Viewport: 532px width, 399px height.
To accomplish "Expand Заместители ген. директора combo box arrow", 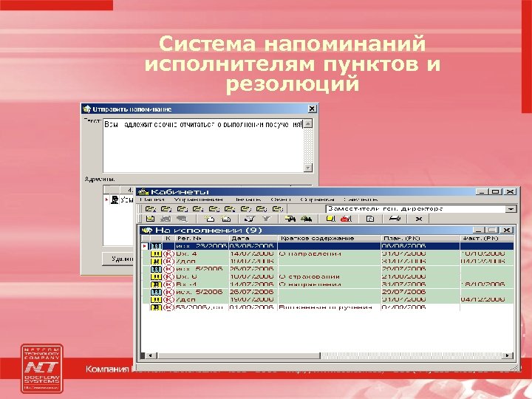I will pyautogui.click(x=511, y=209).
